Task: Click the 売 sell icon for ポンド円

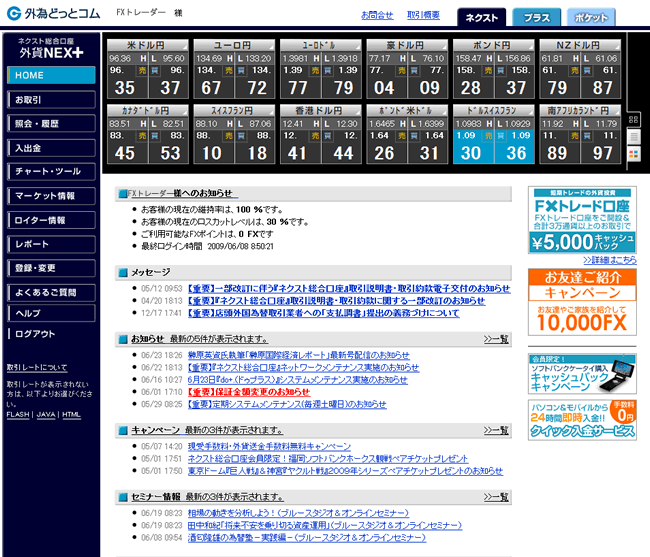Action: point(488,71)
